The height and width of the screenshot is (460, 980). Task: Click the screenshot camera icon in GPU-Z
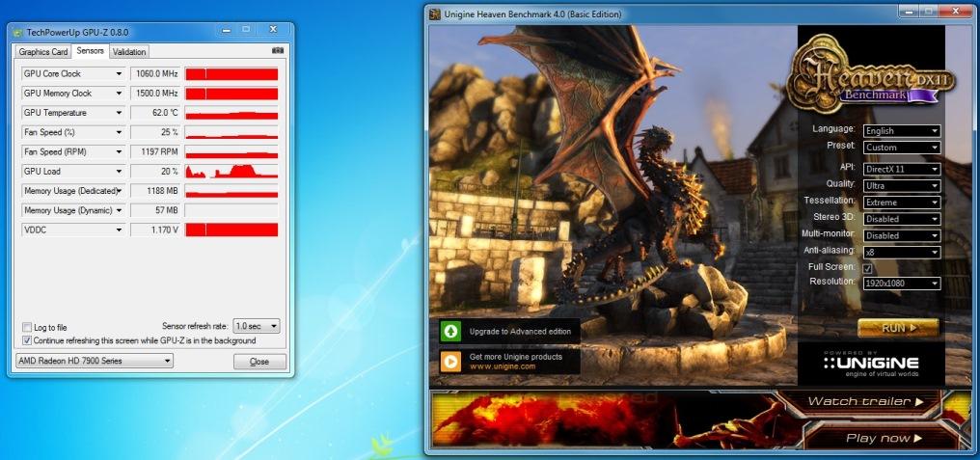278,50
